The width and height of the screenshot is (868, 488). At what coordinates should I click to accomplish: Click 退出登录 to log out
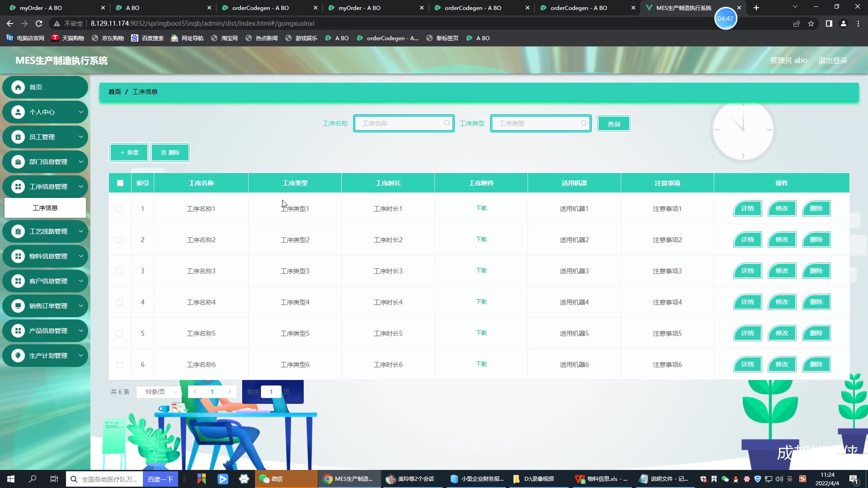tap(832, 60)
